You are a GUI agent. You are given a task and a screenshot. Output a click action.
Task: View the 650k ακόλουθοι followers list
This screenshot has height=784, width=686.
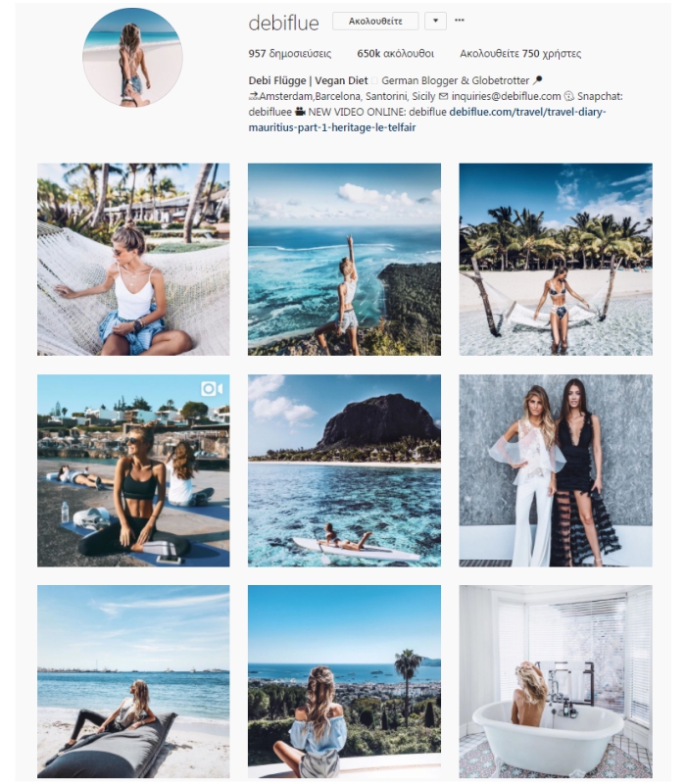(x=395, y=54)
